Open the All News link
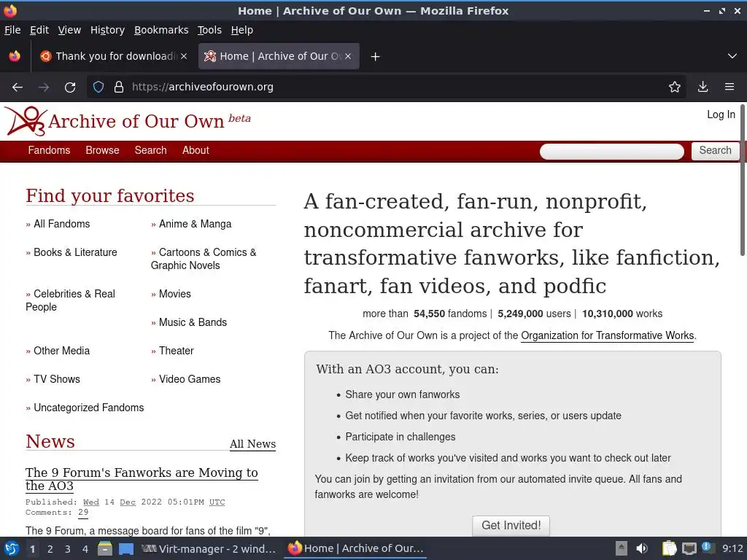Screen dimensions: 747x560 [252, 444]
